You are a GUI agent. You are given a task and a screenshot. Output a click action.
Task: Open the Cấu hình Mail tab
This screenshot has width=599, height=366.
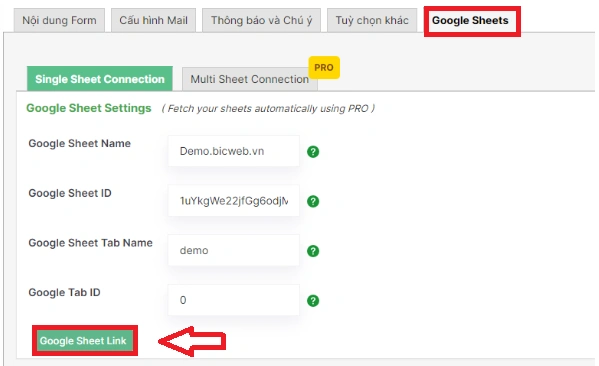tap(153, 20)
